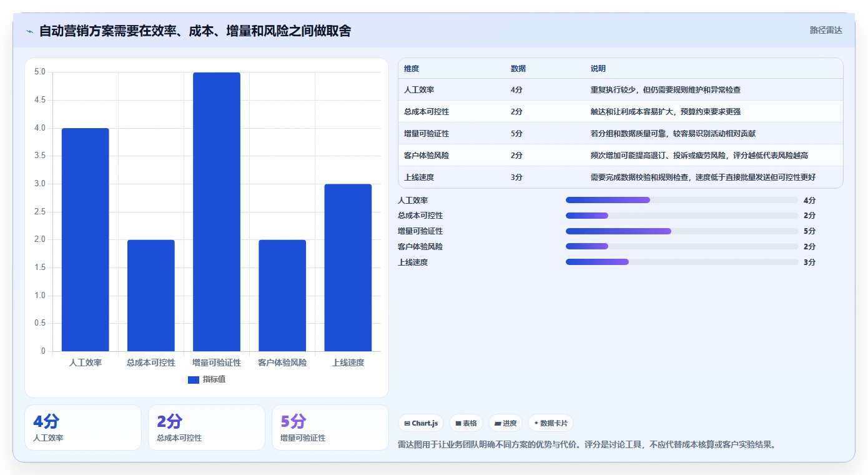Screen dimensions: 868x475
Task: Click the 客户体验风险 label beside the progress bar
Action: 420,247
